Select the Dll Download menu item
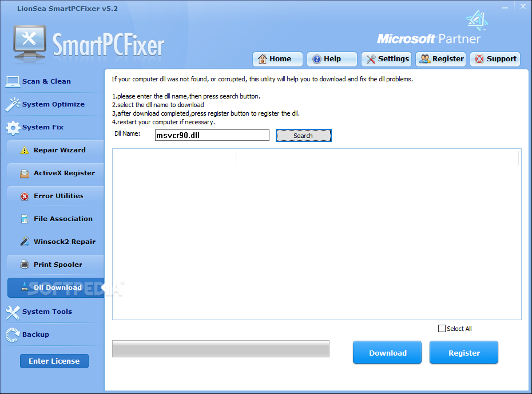The image size is (532, 394). tap(56, 287)
